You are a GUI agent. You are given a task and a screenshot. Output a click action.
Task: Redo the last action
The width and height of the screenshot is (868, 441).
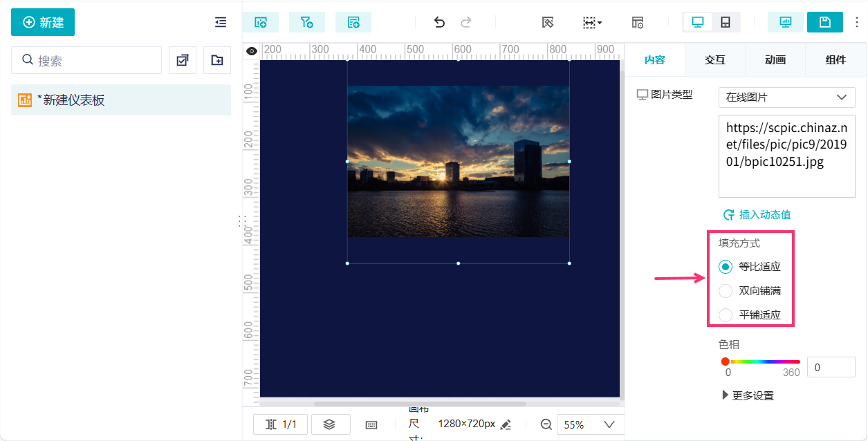tap(466, 22)
